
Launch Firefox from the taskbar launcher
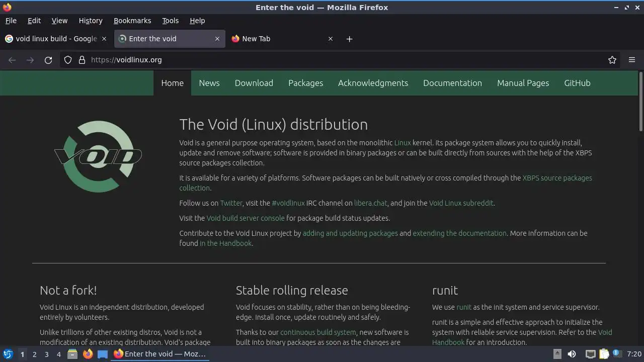tap(88, 354)
